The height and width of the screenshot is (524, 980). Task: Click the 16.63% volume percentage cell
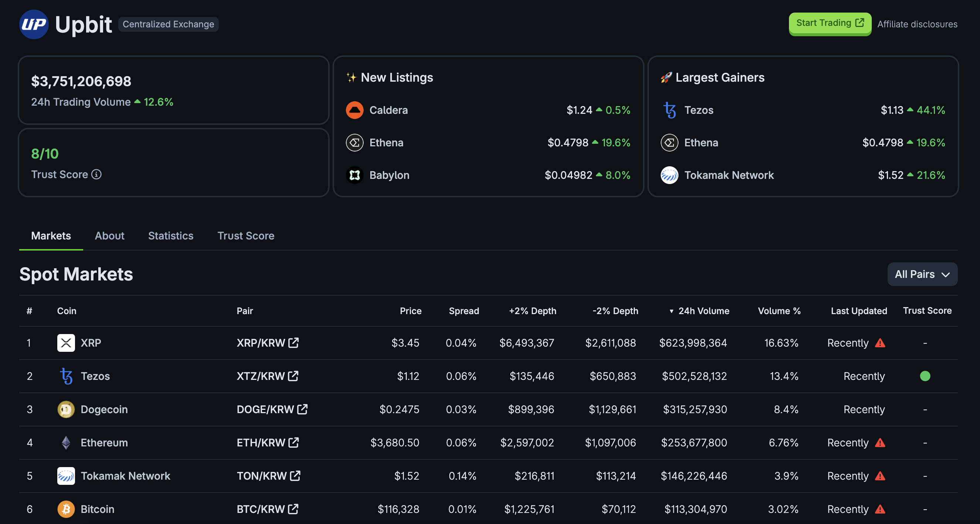pos(782,343)
